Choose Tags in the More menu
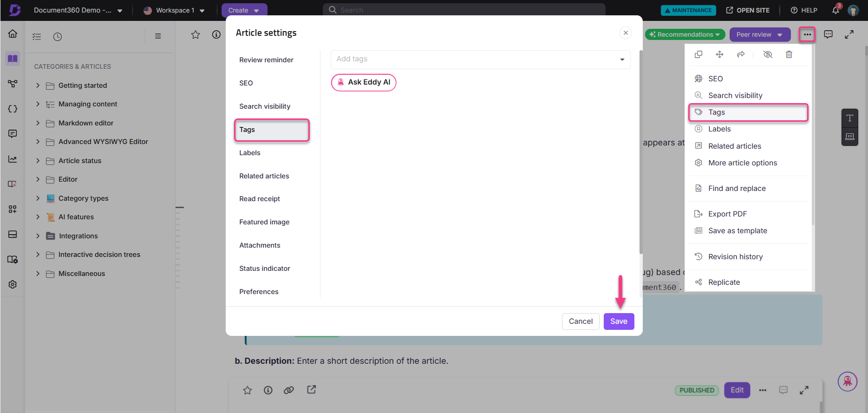 coord(748,112)
